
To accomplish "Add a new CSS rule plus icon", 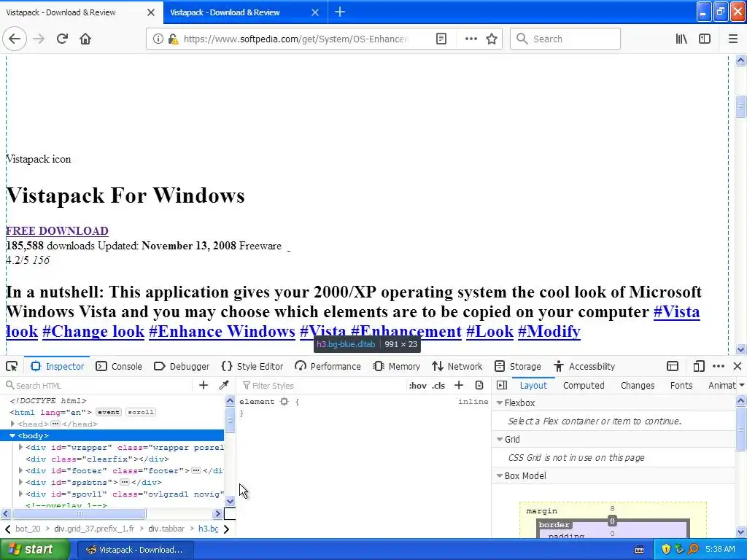I will click(x=459, y=385).
